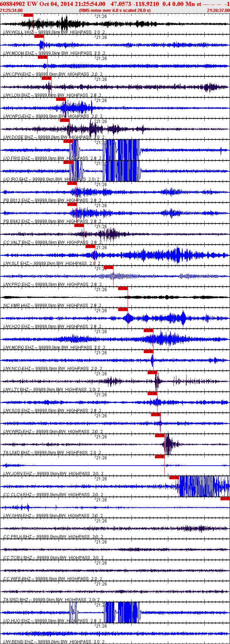Click the red pick flag on TA.L04D trace
Image resolution: width=230 pixels, height=644 pixels.
(x=160, y=436)
